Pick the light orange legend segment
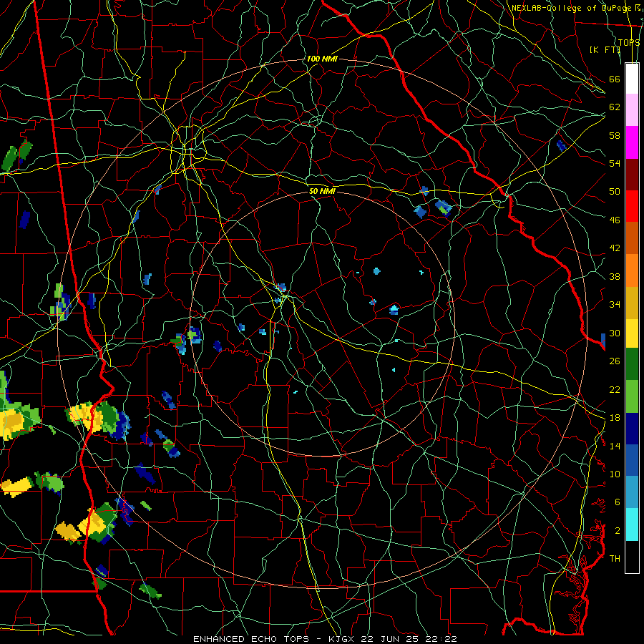The width and height of the screenshot is (644, 644). pyautogui.click(x=632, y=270)
